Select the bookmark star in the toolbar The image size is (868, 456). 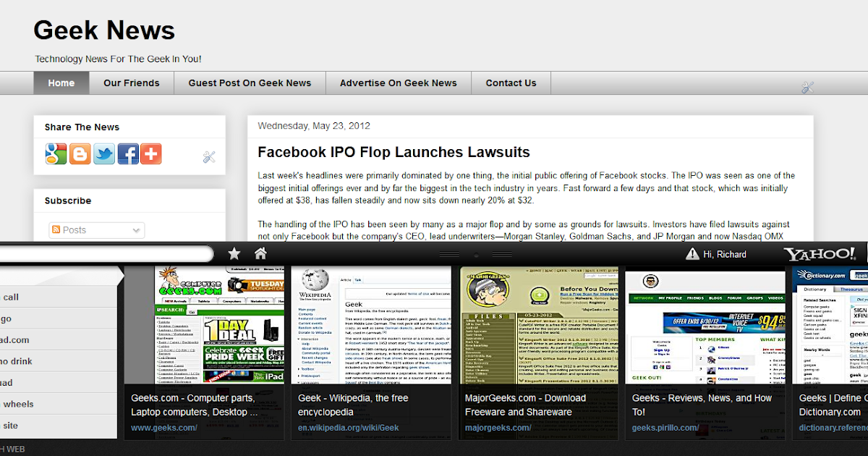click(234, 253)
